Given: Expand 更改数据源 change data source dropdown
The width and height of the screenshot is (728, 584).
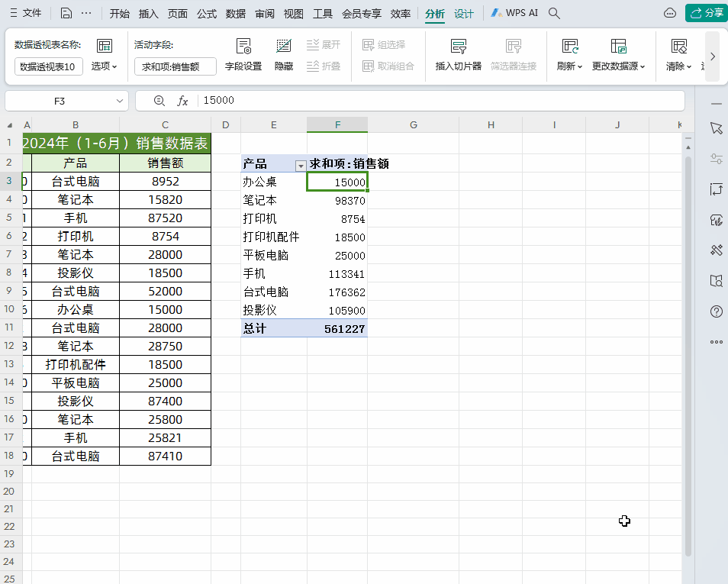Looking at the screenshot, I should [618, 66].
